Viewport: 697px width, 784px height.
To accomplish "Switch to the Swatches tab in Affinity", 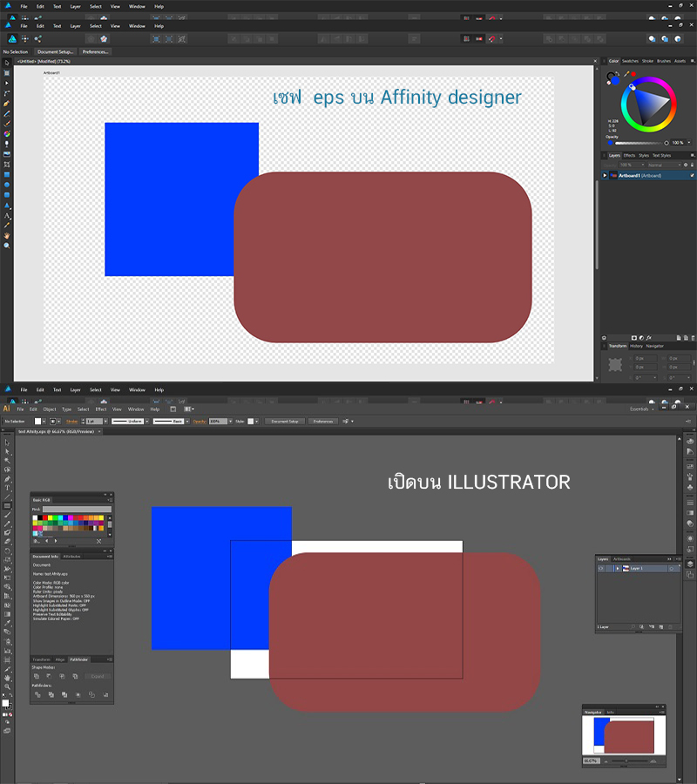I will pyautogui.click(x=630, y=61).
